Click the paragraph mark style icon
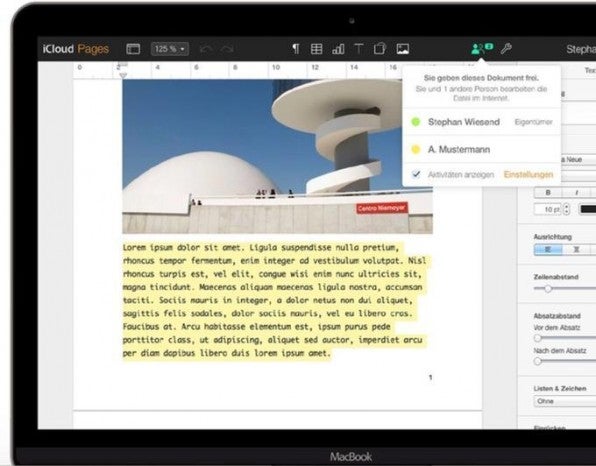596x466 pixels. pyautogui.click(x=295, y=49)
